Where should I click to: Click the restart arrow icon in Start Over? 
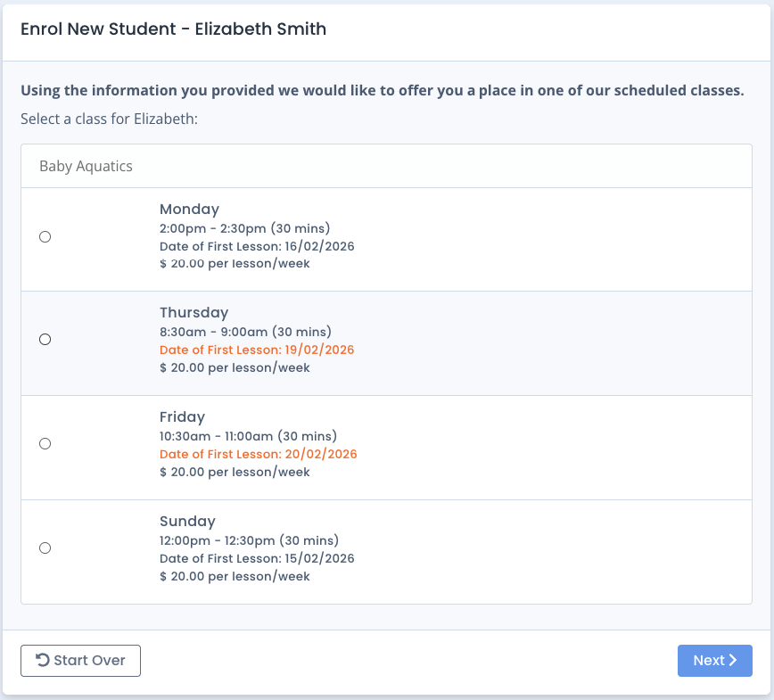[x=42, y=661]
